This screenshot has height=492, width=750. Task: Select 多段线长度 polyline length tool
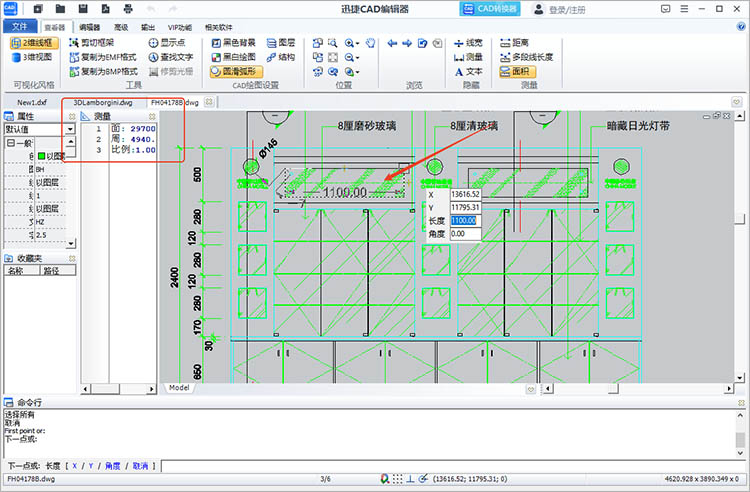point(526,57)
